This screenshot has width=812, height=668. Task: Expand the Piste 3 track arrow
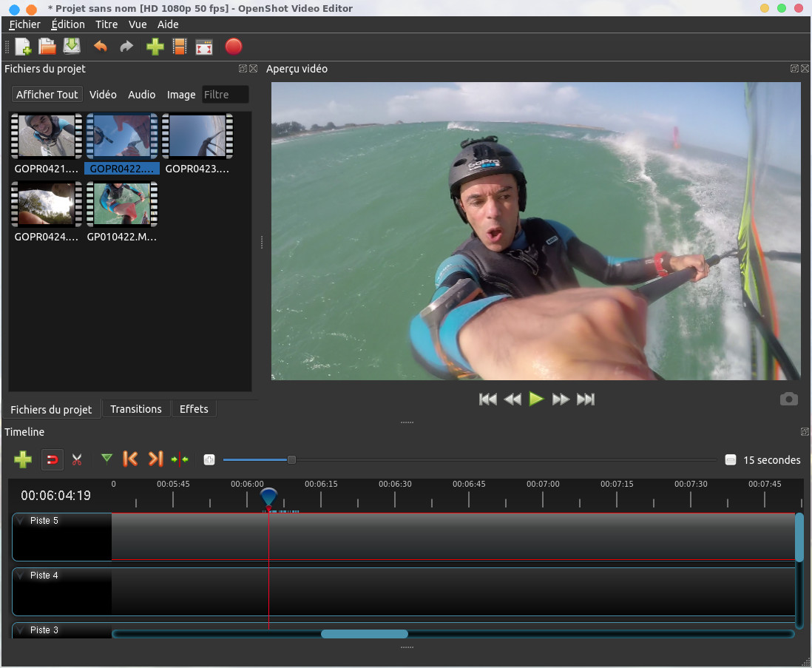click(x=21, y=630)
